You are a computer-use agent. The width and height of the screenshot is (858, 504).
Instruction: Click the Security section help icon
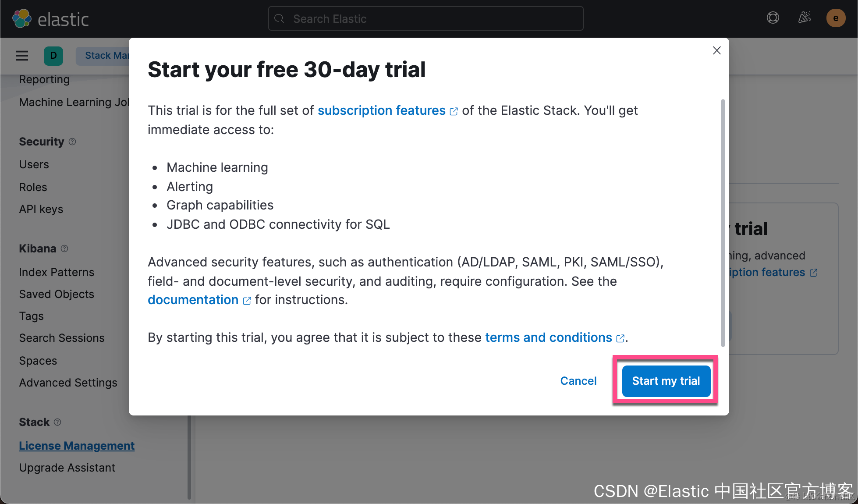pos(72,142)
